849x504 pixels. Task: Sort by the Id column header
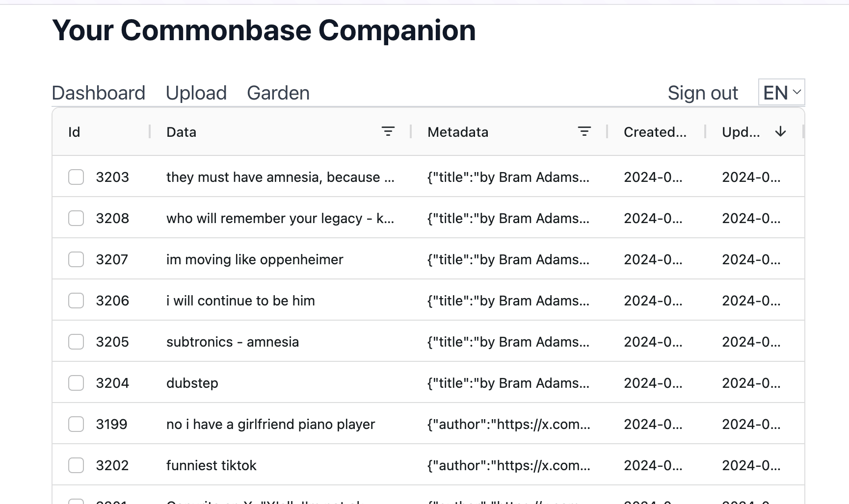[x=74, y=132]
